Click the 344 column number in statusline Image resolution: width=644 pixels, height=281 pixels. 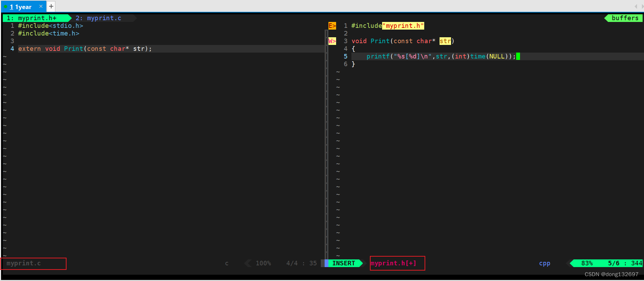(x=637, y=263)
